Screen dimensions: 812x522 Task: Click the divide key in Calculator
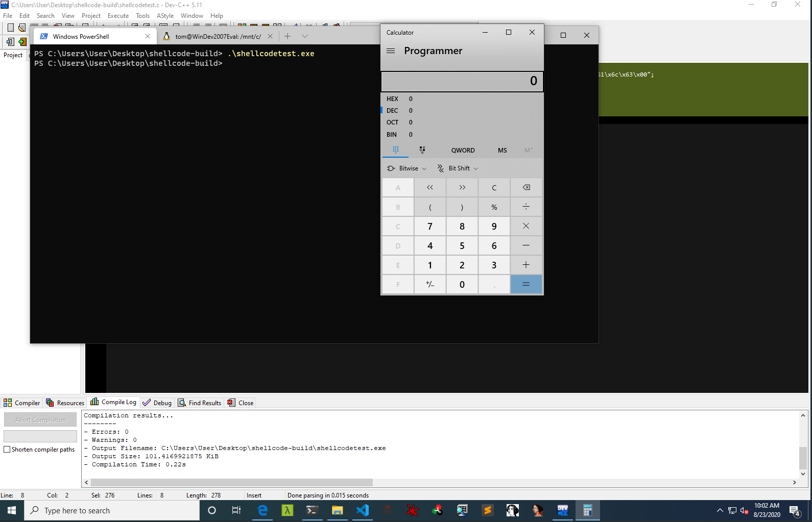526,207
